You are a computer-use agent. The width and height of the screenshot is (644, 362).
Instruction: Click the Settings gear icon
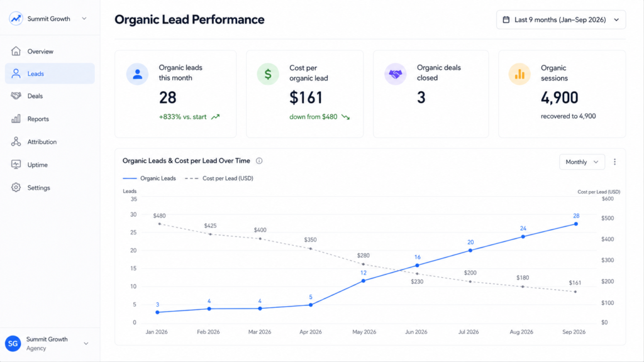pyautogui.click(x=16, y=187)
